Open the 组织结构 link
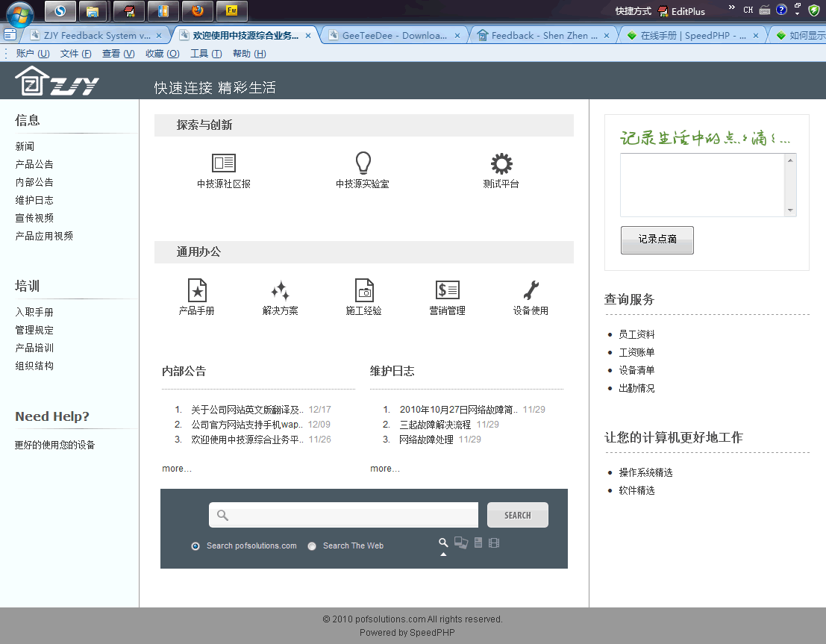Screen dimensions: 826x644 34,366
